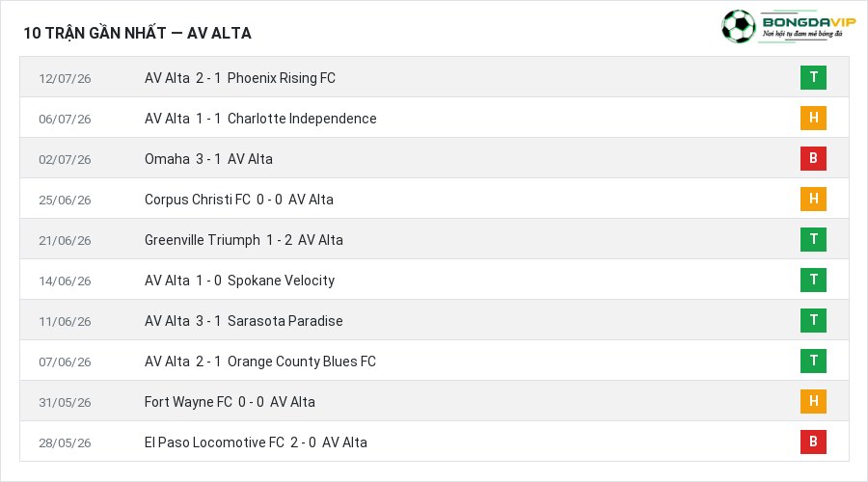868x482 pixels.
Task: Click the green T badge for Greenville Triumph match
Action: [813, 239]
